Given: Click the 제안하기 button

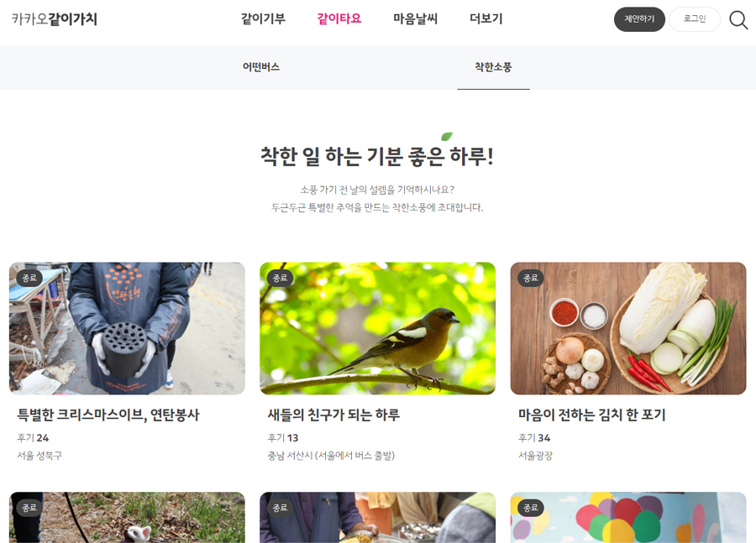Looking at the screenshot, I should coord(639,19).
